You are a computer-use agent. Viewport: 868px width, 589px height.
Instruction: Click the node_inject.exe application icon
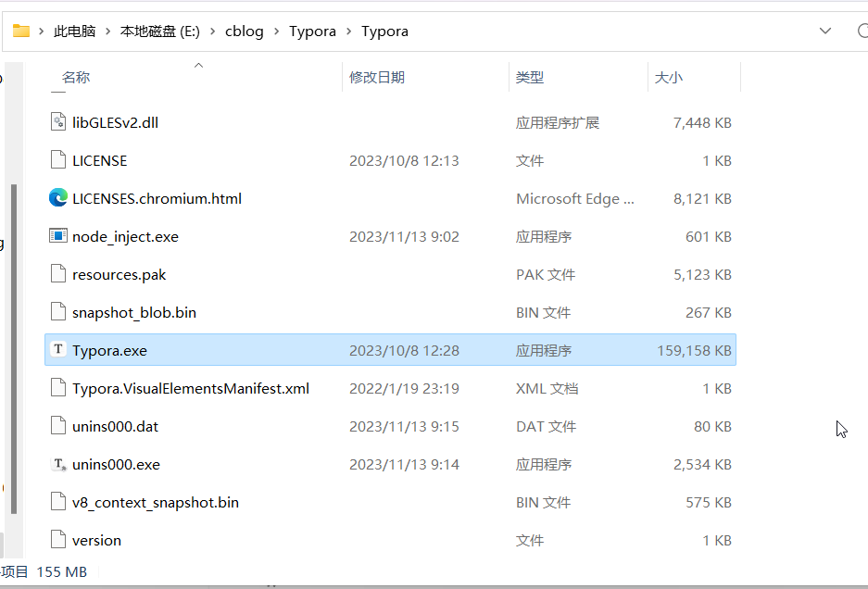58,236
